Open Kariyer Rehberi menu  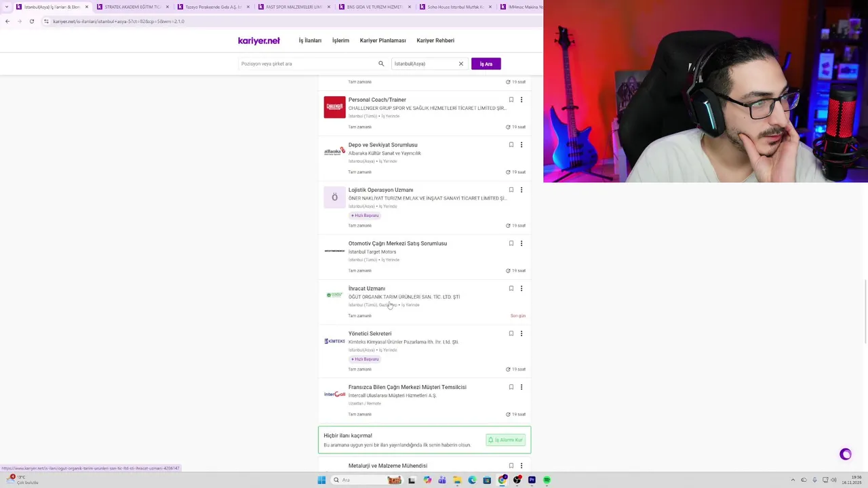point(435,41)
